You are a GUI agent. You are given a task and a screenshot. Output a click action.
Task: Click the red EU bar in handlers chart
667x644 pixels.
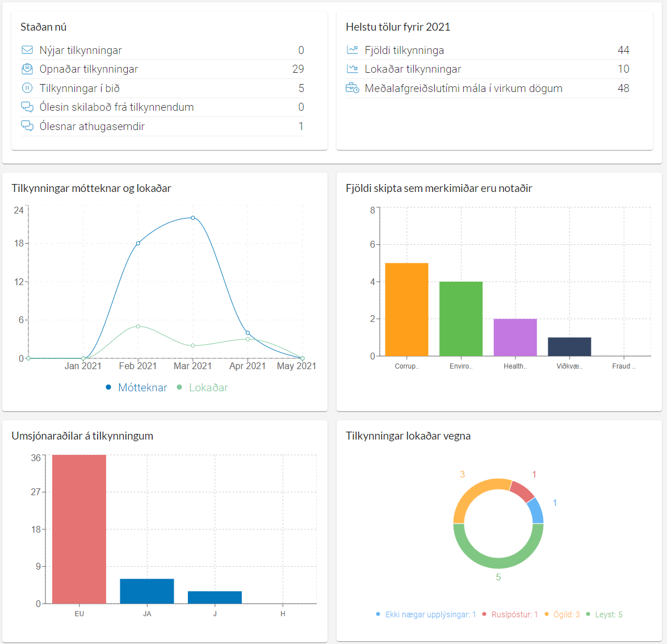79,529
